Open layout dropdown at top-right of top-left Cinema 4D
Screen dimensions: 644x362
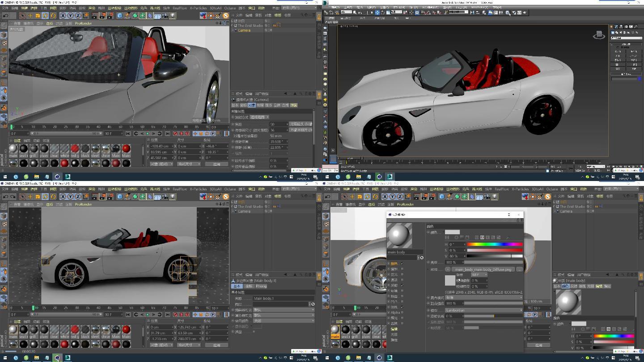click(x=299, y=8)
